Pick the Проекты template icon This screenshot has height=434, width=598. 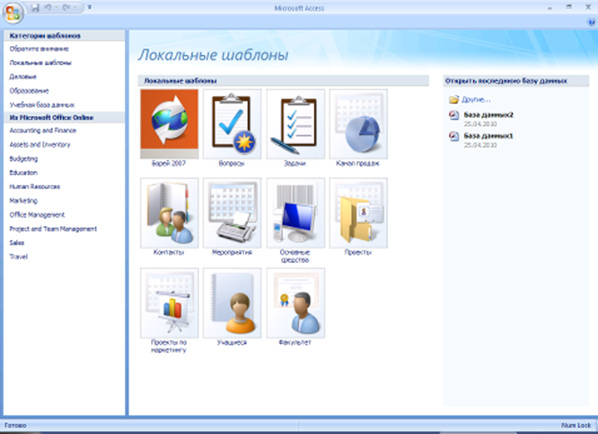pos(358,213)
